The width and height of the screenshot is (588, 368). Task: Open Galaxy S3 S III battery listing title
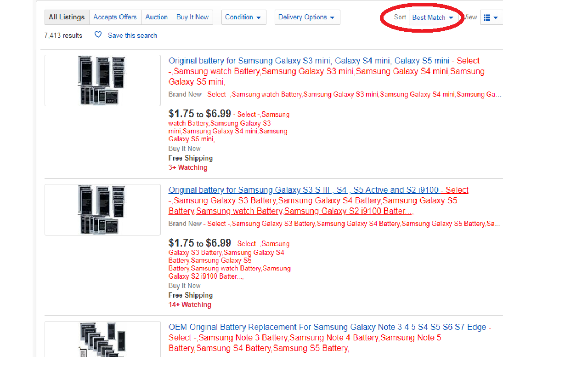pyautogui.click(x=318, y=201)
